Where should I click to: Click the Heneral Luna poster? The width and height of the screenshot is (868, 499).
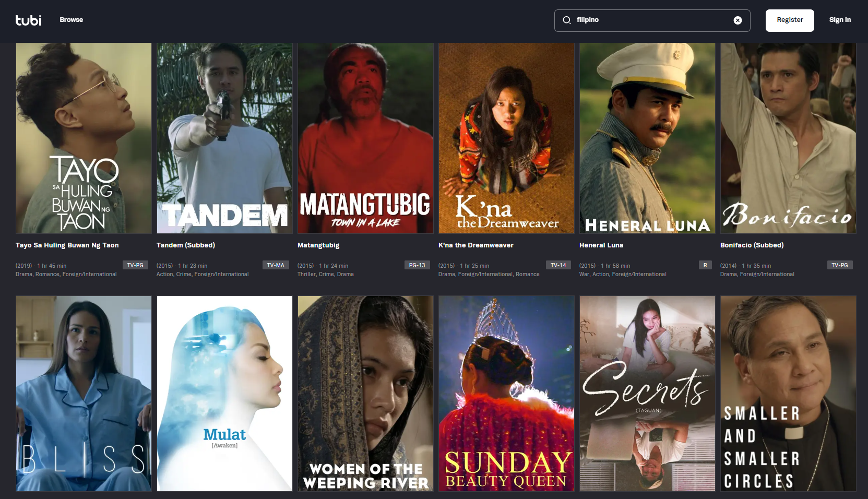coord(647,137)
